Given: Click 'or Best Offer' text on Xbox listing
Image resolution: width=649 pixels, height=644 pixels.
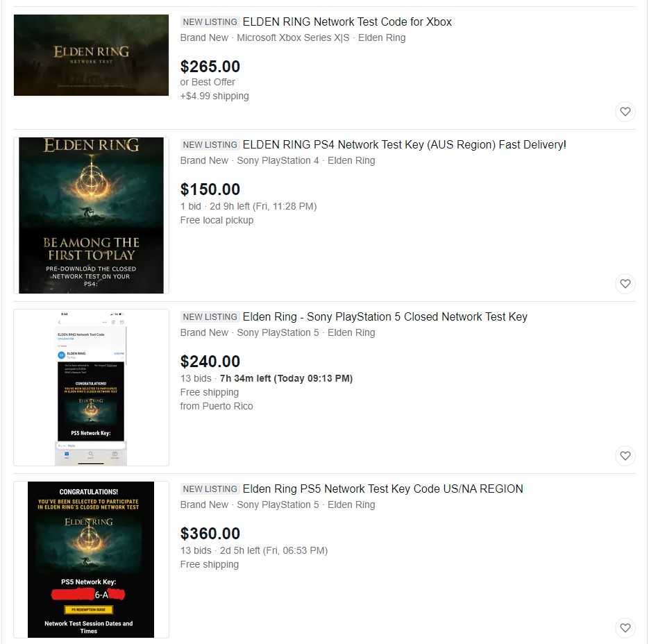Looking at the screenshot, I should point(208,82).
